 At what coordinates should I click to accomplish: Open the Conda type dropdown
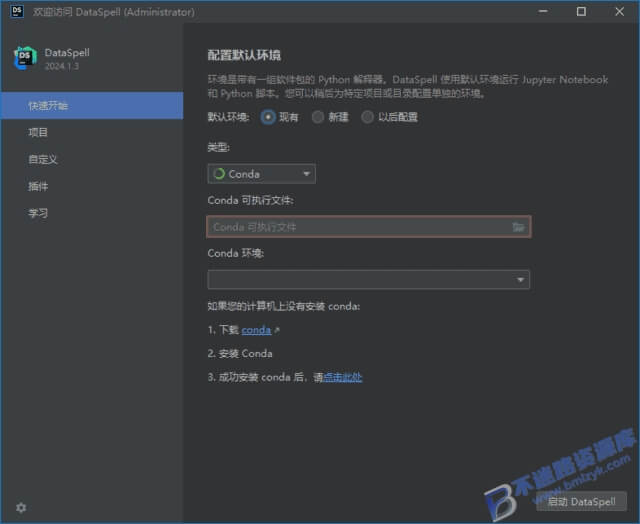(262, 174)
